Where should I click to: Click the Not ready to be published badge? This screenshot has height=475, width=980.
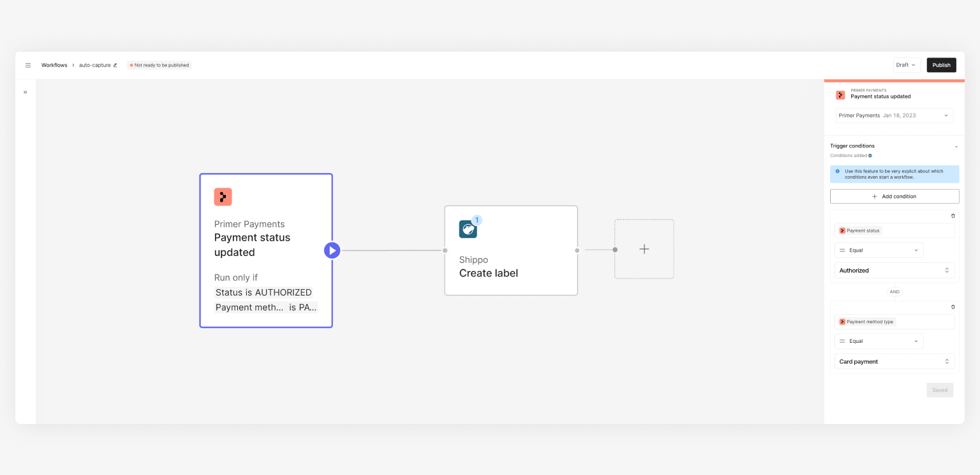160,65
